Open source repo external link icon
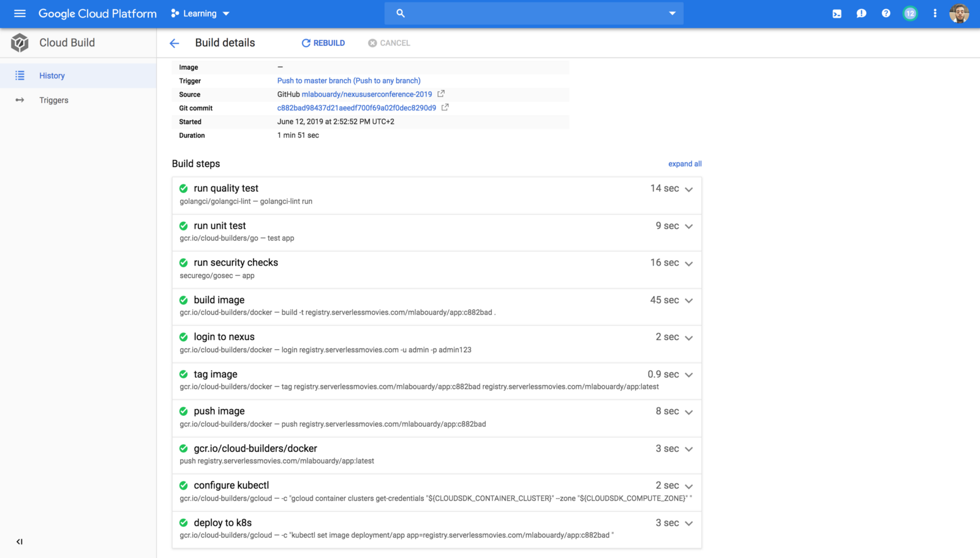 point(441,94)
